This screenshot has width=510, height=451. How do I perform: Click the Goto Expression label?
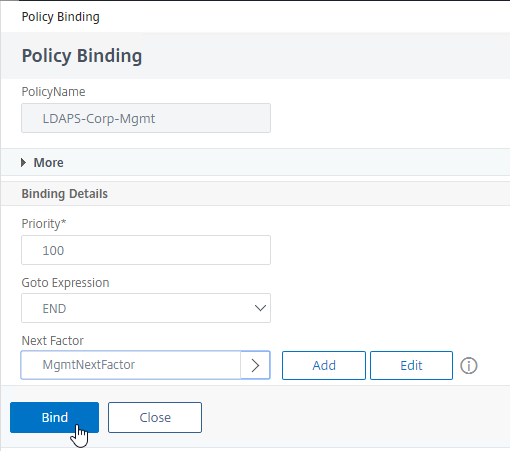(x=65, y=283)
